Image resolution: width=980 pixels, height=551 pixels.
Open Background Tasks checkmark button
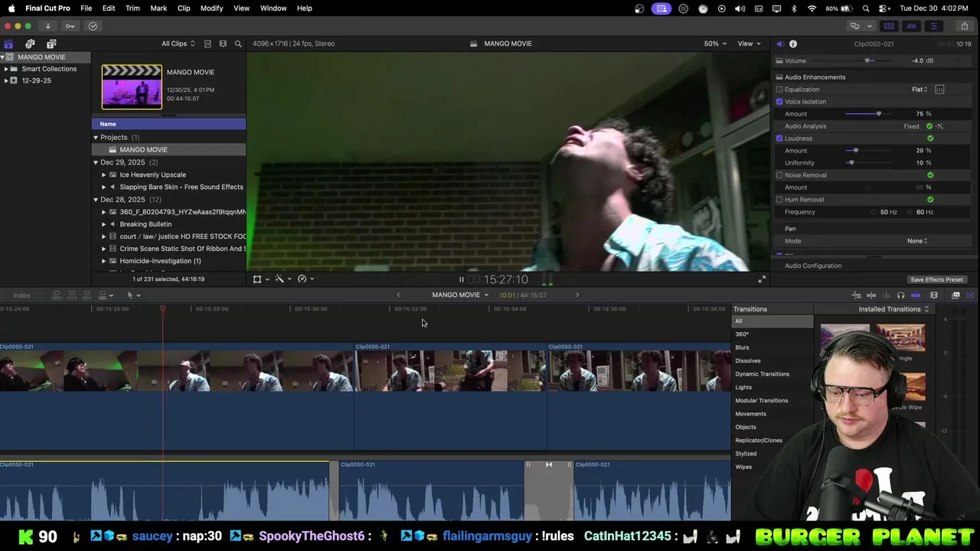(93, 26)
